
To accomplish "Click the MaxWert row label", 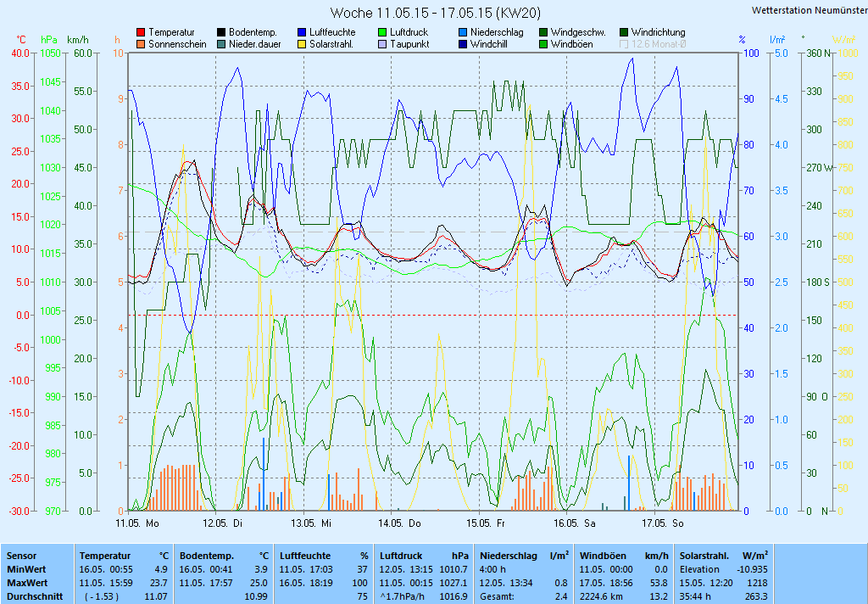I will tap(27, 583).
